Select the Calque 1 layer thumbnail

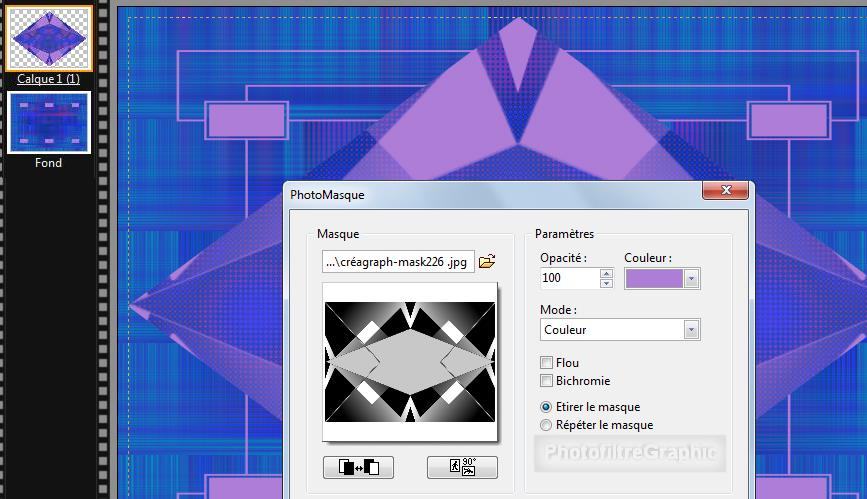49,38
